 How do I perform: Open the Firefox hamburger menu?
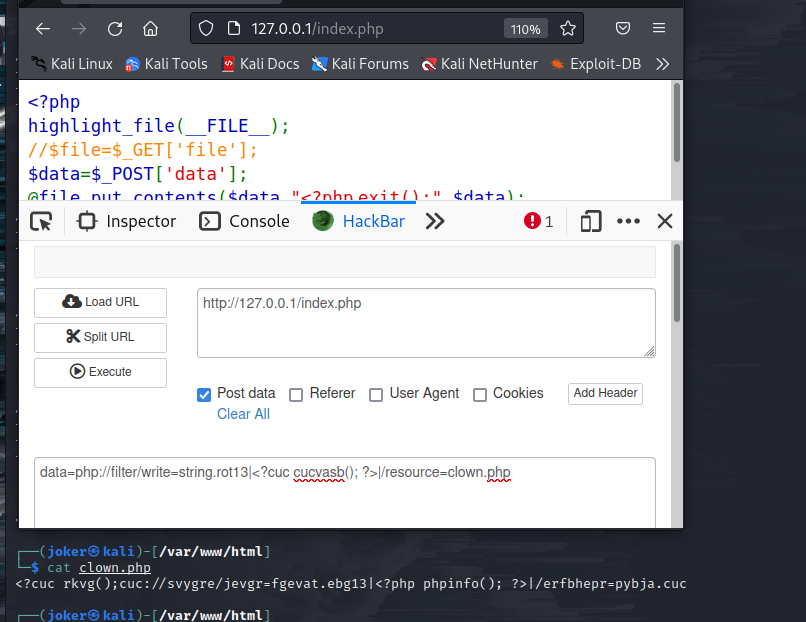pyautogui.click(x=659, y=28)
